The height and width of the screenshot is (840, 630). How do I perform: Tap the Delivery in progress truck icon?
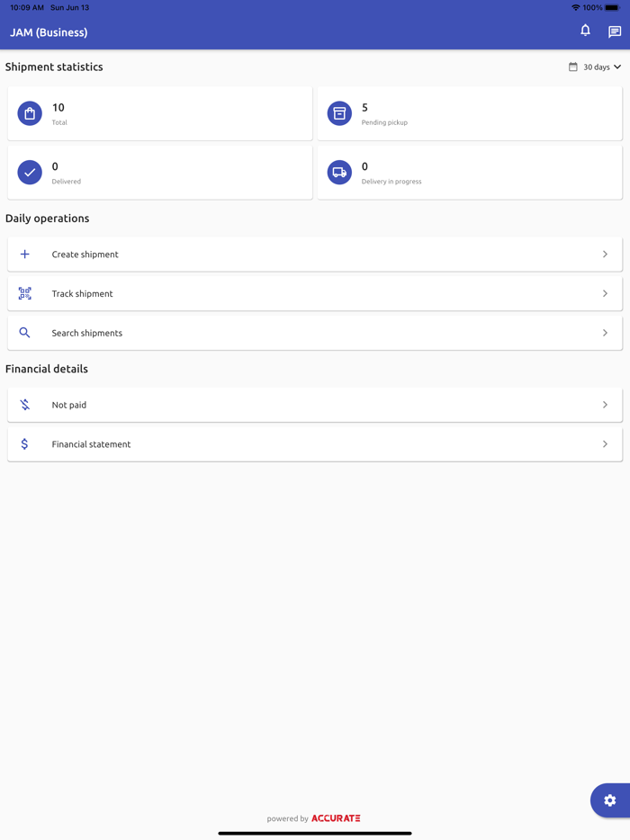click(339, 173)
